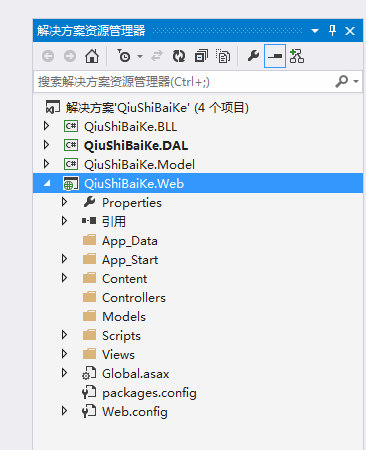
Task: Collapse all nodes in Solution Explorer
Action: (201, 56)
